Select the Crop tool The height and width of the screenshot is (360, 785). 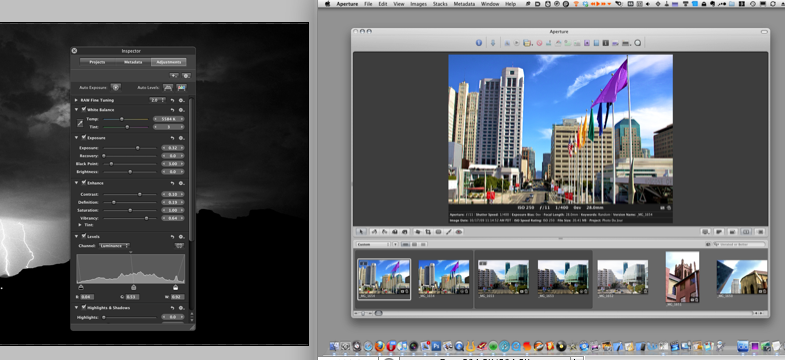click(428, 232)
